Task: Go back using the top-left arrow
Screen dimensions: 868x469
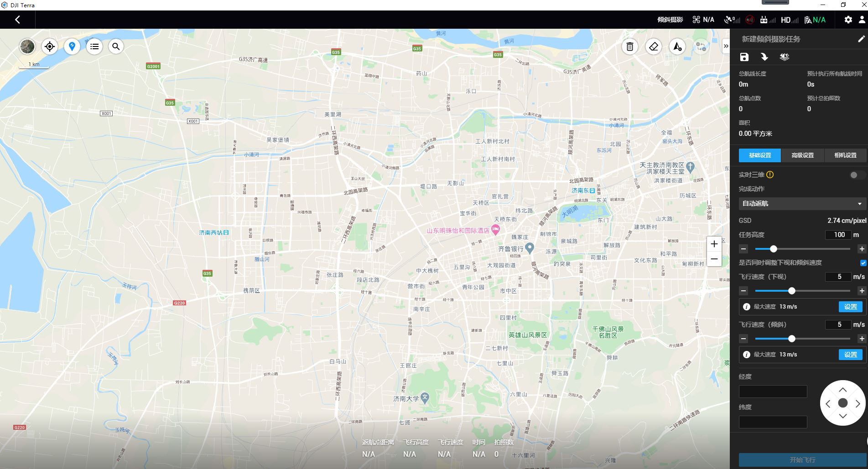Action: [17, 20]
